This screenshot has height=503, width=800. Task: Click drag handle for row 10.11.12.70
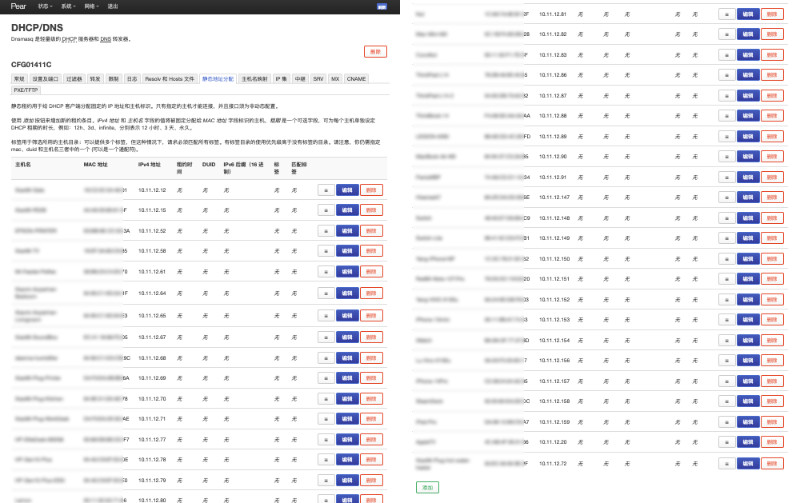[x=326, y=399]
